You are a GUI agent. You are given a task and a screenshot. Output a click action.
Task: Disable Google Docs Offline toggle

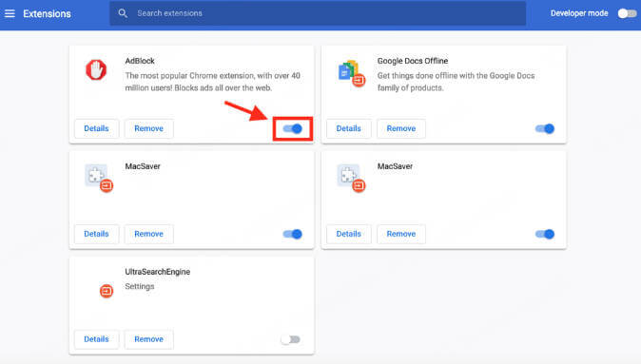click(545, 128)
